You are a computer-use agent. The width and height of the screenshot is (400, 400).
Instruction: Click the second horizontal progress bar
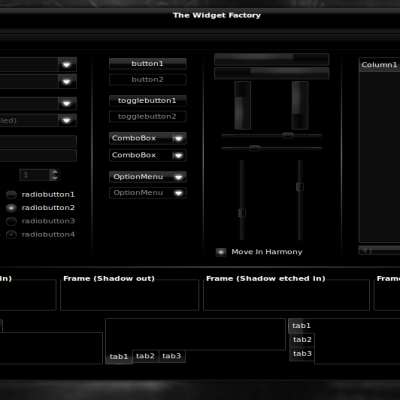(x=272, y=73)
